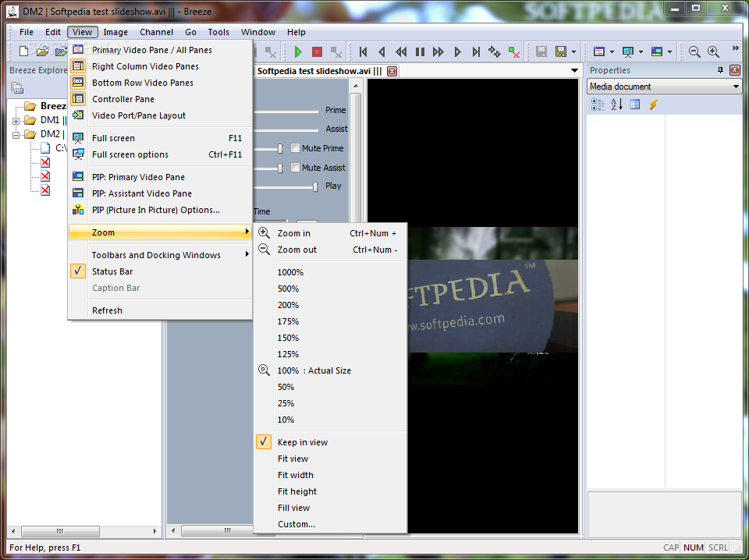Click the lightning bolt Events icon
Image resolution: width=749 pixels, height=560 pixels.
click(654, 105)
